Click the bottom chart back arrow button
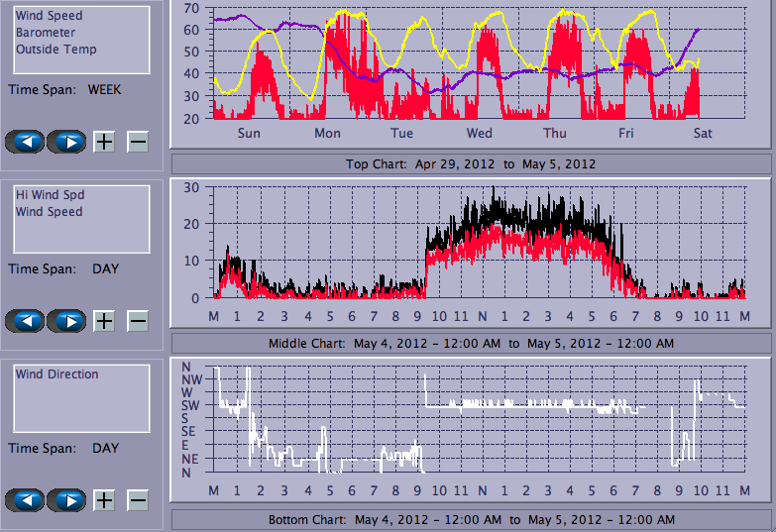The image size is (776, 532). pyautogui.click(x=25, y=500)
